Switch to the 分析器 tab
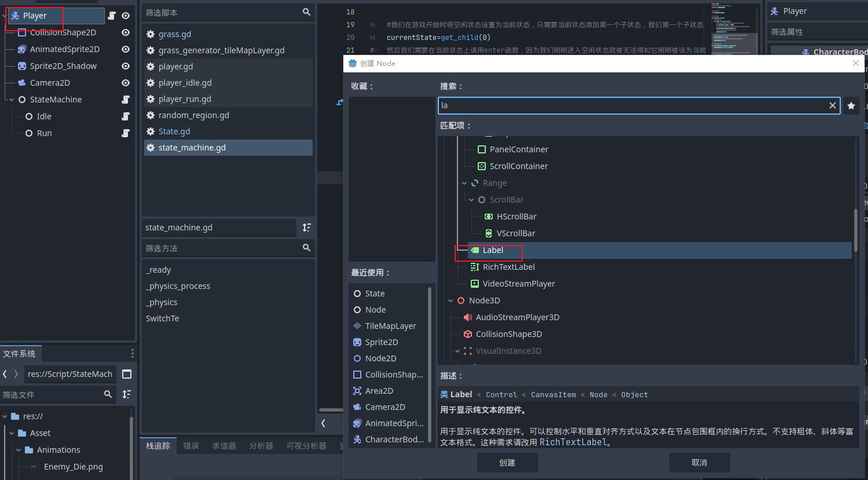This screenshot has width=868, height=480. tap(261, 446)
